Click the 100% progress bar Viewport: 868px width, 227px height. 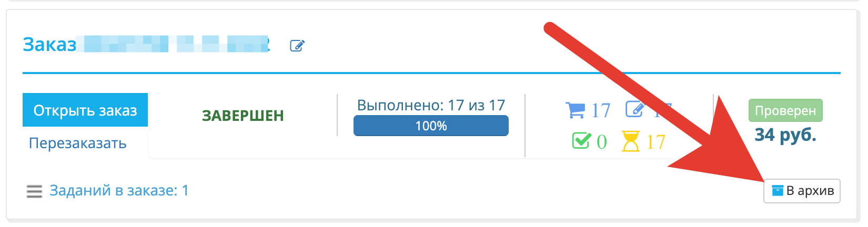pyautogui.click(x=431, y=126)
